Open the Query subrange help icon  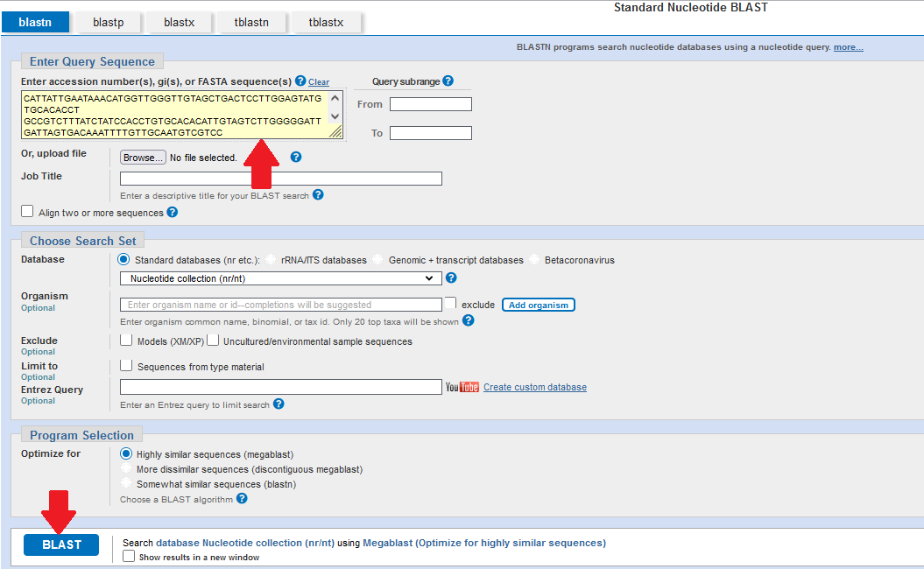click(448, 81)
